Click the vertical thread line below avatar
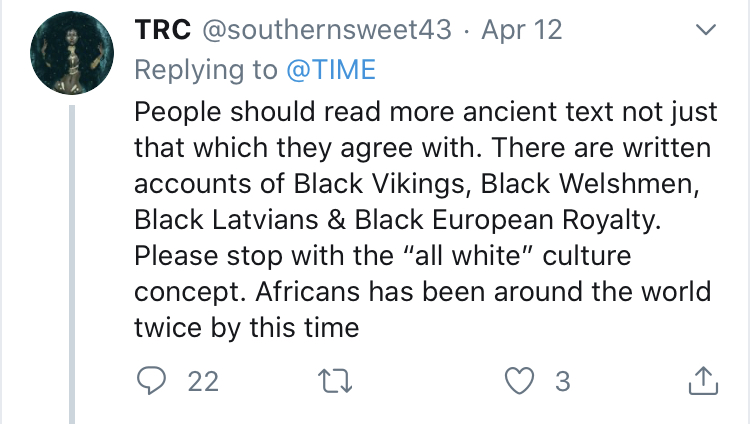The height and width of the screenshot is (424, 750). (x=72, y=260)
